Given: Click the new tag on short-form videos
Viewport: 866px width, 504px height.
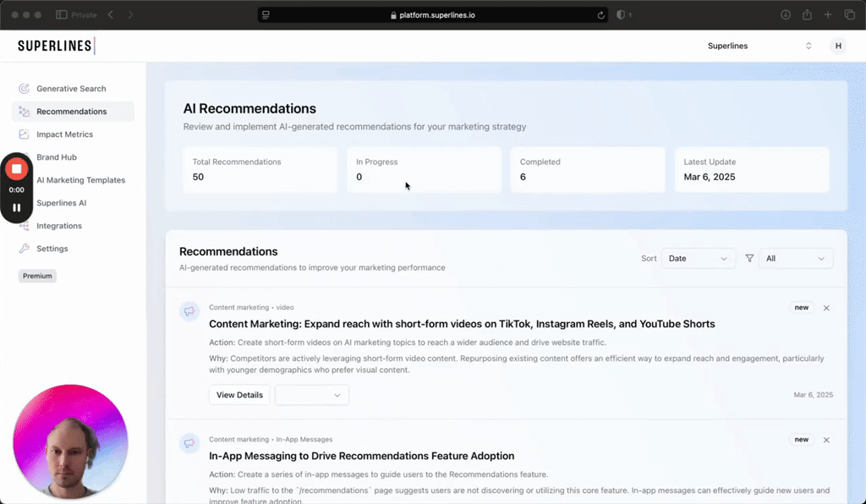Looking at the screenshot, I should click(802, 308).
